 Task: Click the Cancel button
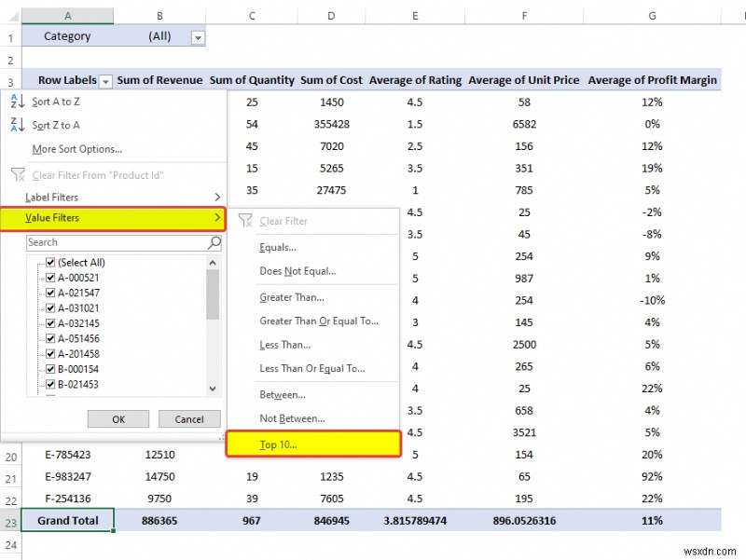point(189,418)
